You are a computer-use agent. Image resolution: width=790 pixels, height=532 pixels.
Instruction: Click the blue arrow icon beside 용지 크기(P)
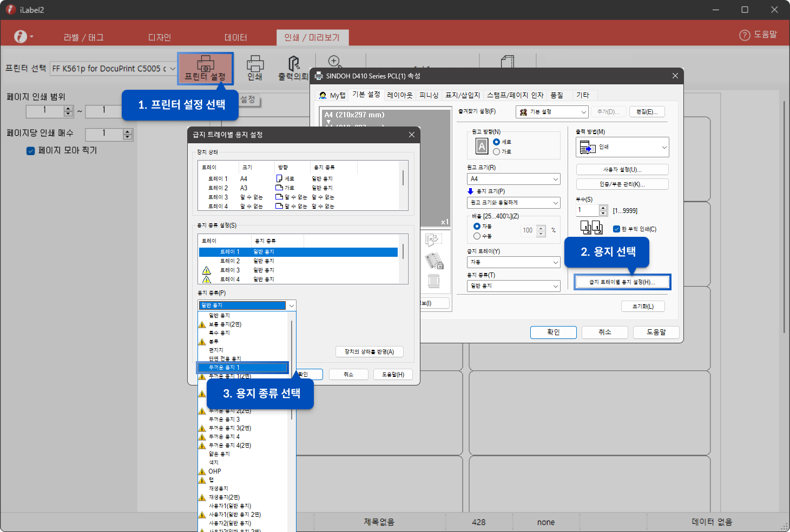470,191
